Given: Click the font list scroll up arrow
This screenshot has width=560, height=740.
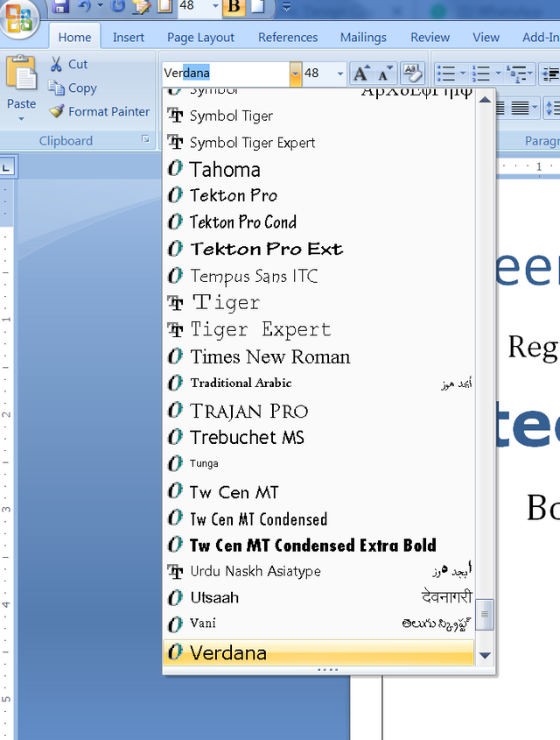Looking at the screenshot, I should pos(485,100).
